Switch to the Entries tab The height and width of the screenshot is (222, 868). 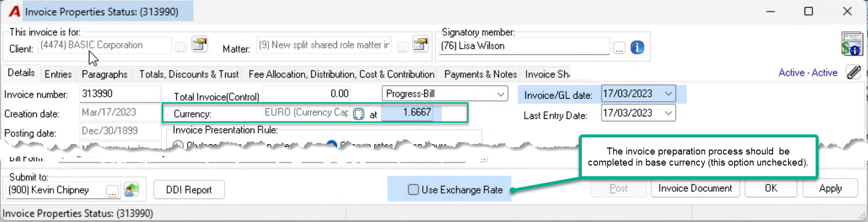click(58, 74)
